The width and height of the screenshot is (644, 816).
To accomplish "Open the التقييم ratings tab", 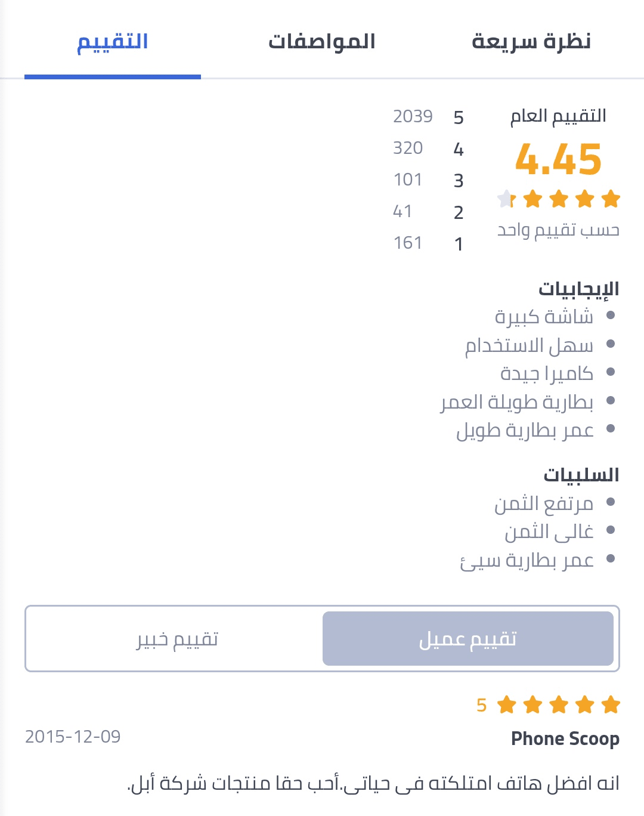I will click(113, 42).
